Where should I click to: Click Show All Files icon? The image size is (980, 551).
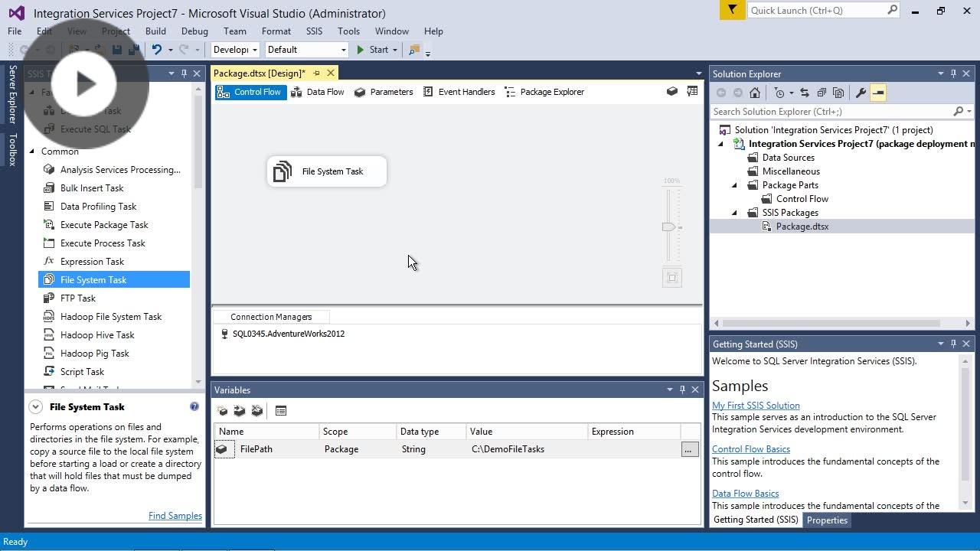(838, 93)
